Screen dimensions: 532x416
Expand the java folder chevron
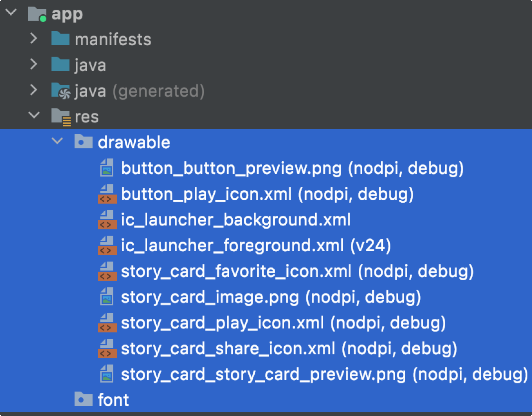click(x=34, y=64)
